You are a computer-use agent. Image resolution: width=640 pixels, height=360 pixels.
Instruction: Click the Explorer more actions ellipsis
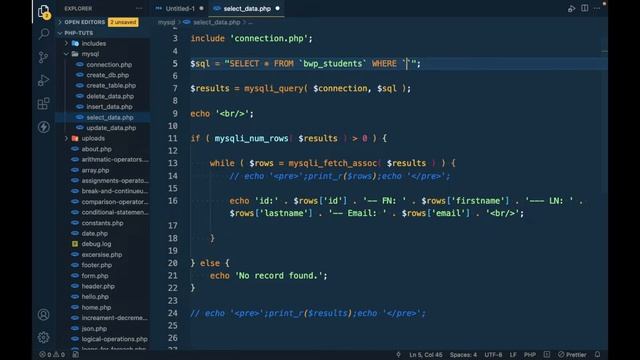pyautogui.click(x=139, y=8)
